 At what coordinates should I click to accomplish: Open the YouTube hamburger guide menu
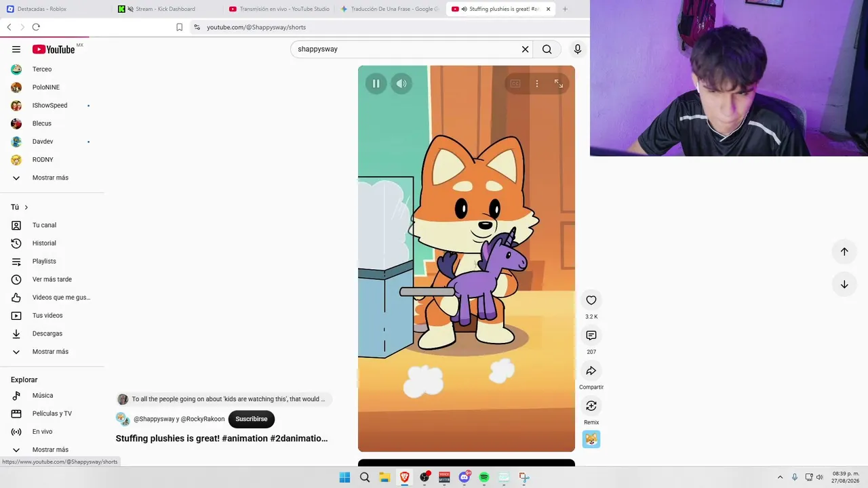16,49
